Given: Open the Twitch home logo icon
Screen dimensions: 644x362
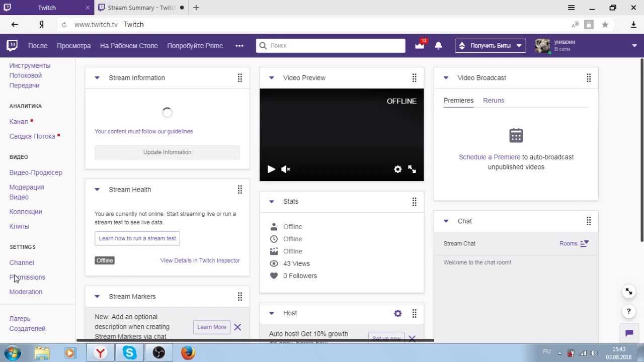Looking at the screenshot, I should click(x=12, y=46).
